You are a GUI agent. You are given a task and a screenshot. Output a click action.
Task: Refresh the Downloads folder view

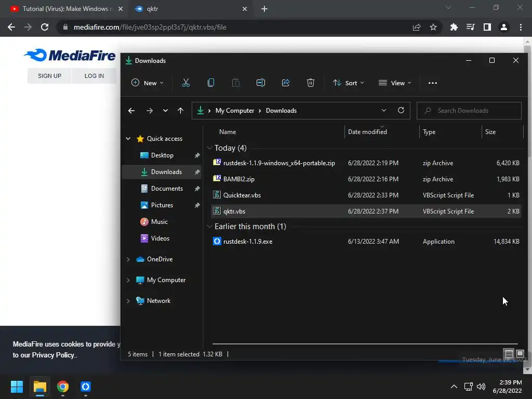click(x=401, y=110)
